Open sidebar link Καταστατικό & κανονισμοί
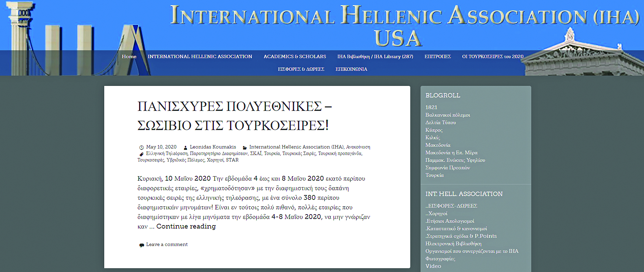Viewport: 644px width, 272px height. point(456,228)
